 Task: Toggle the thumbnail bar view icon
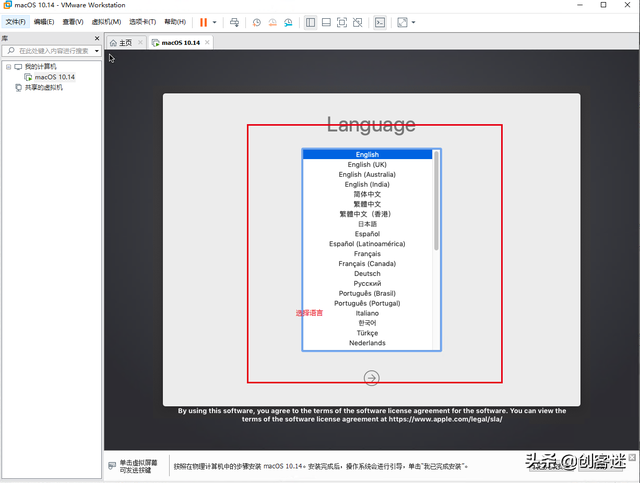pos(326,22)
